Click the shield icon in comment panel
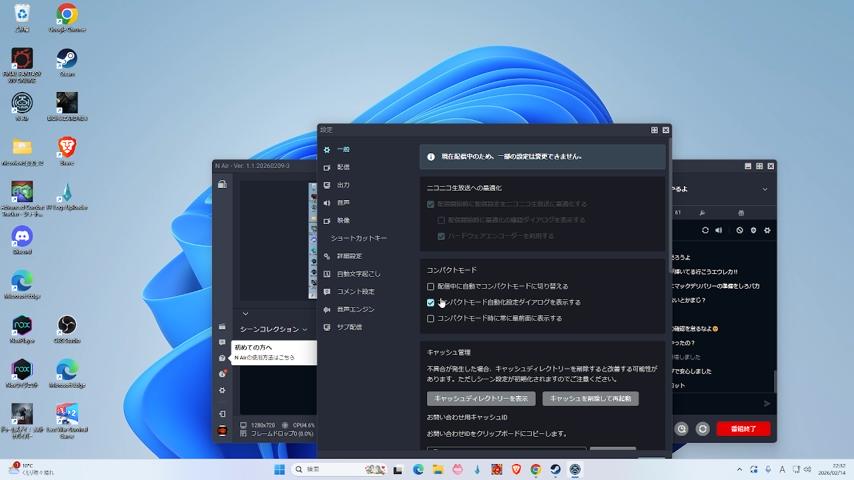Viewport: 854px width, 480px height. [753, 230]
